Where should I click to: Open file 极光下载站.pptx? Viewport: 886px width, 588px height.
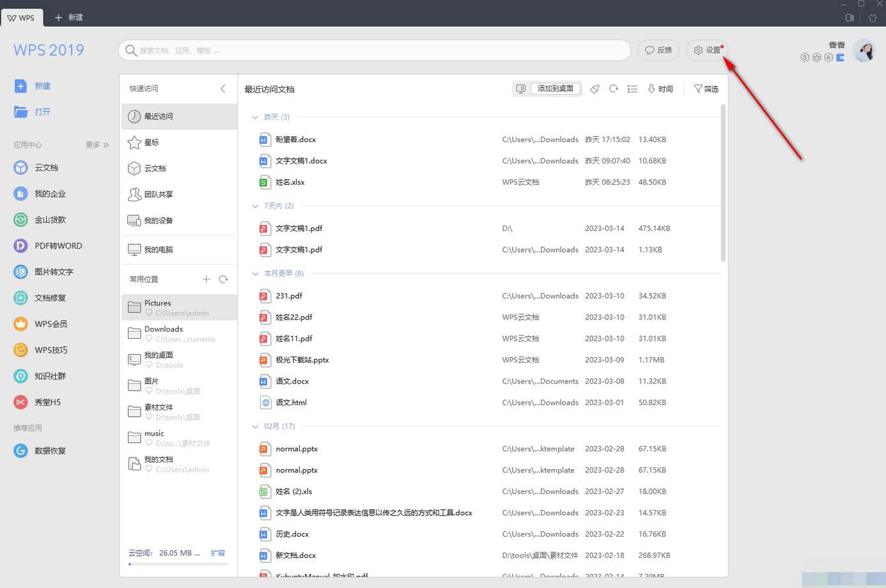pos(302,360)
